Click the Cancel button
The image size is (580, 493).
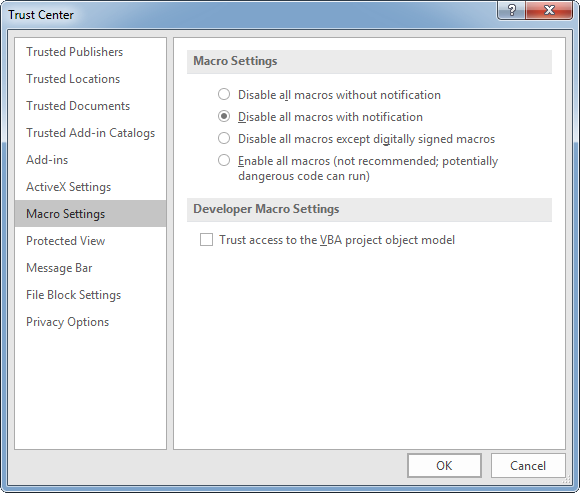click(528, 466)
